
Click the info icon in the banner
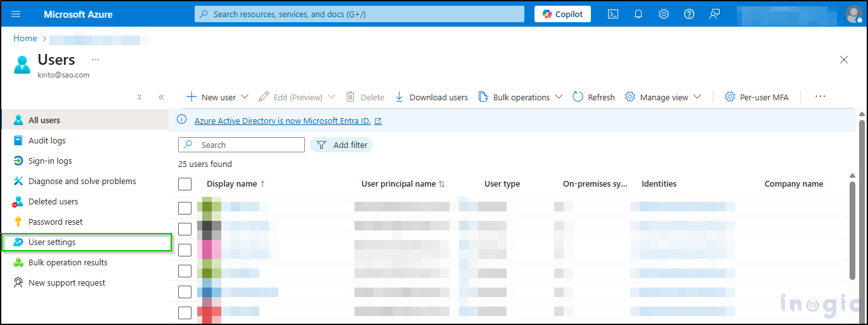pos(182,120)
